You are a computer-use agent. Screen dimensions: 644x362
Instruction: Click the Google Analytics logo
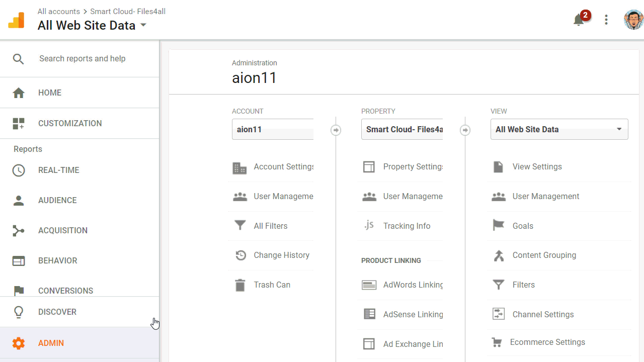[16, 20]
